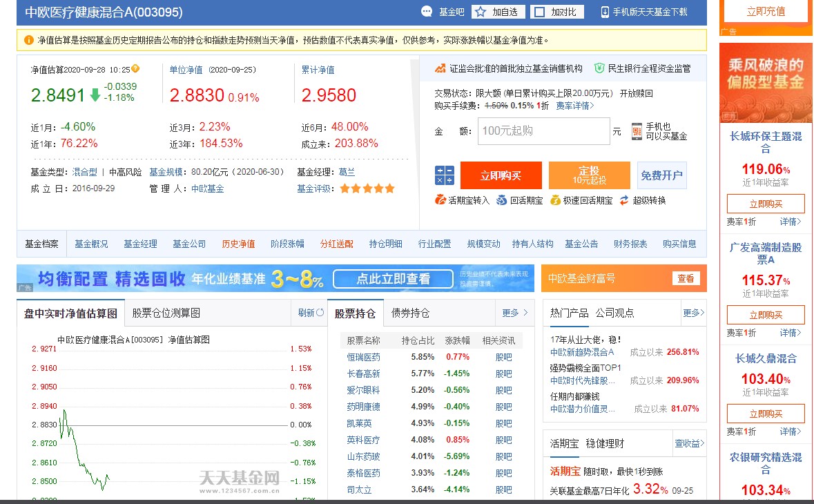This screenshot has width=814, height=504.
Task: Click 免费开户 button
Action: click(x=661, y=175)
